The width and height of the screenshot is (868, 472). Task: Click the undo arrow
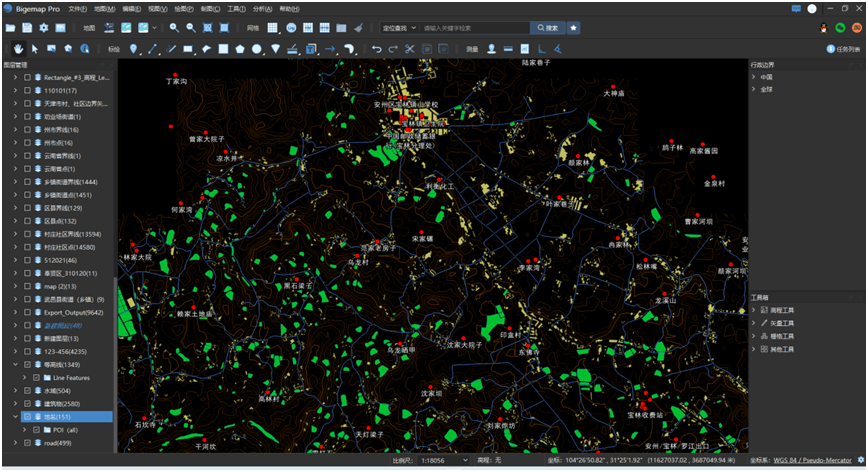[x=376, y=49]
